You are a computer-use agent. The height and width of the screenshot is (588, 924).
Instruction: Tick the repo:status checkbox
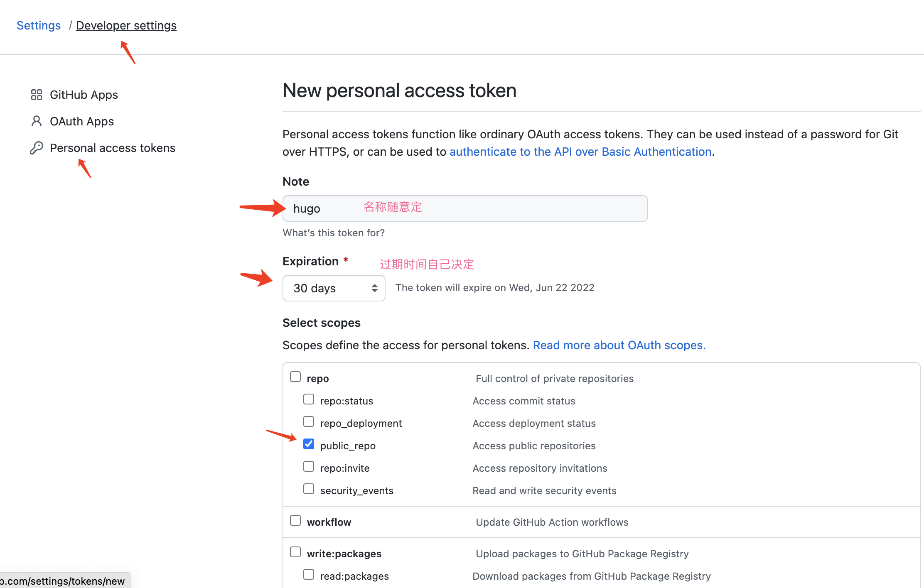coord(309,399)
